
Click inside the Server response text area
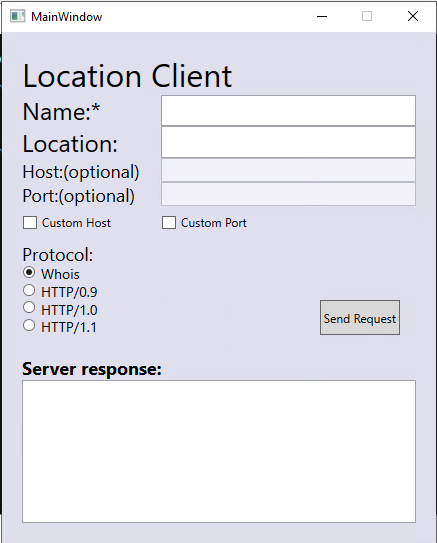click(x=219, y=451)
